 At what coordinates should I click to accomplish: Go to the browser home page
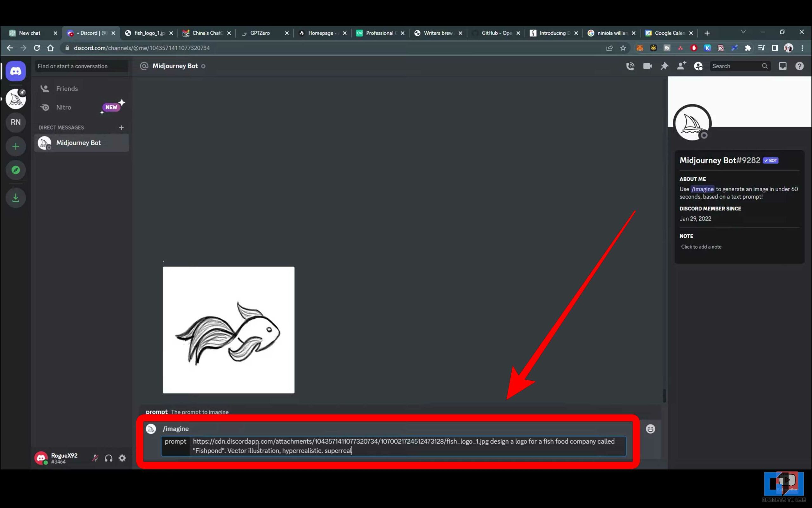click(50, 48)
